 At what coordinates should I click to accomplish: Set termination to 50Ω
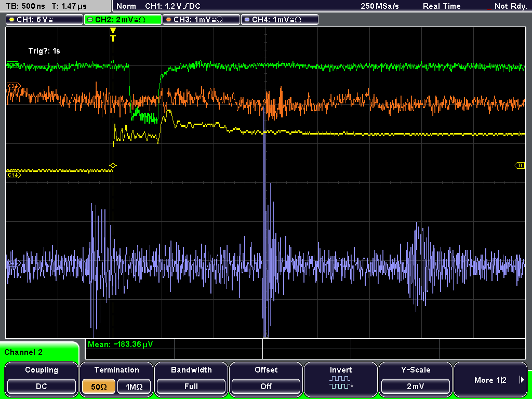(x=99, y=387)
